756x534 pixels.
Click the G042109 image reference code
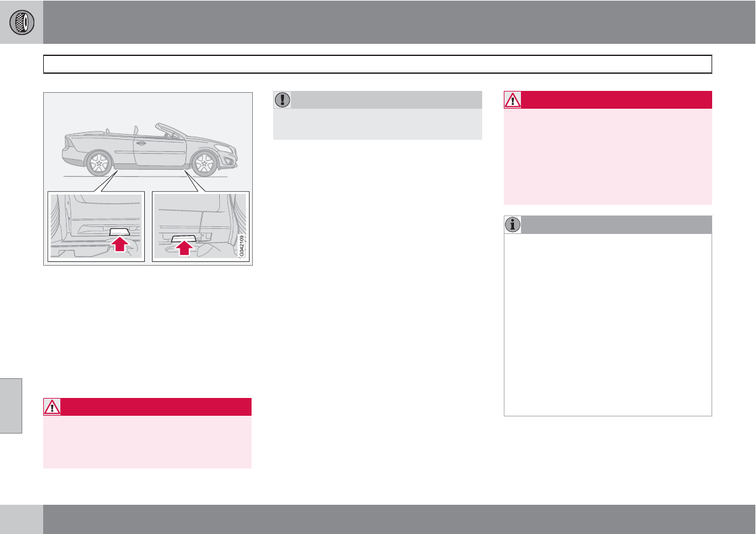242,245
